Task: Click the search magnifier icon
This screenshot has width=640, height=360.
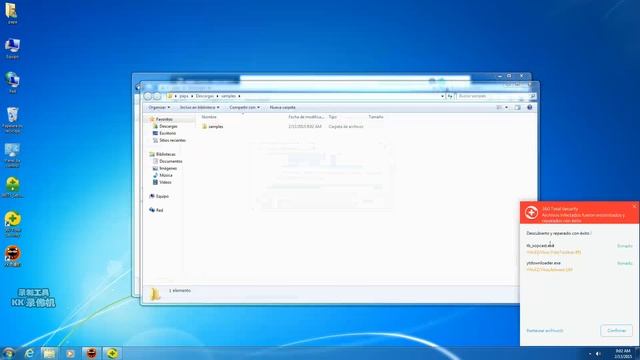Action: coord(532,96)
